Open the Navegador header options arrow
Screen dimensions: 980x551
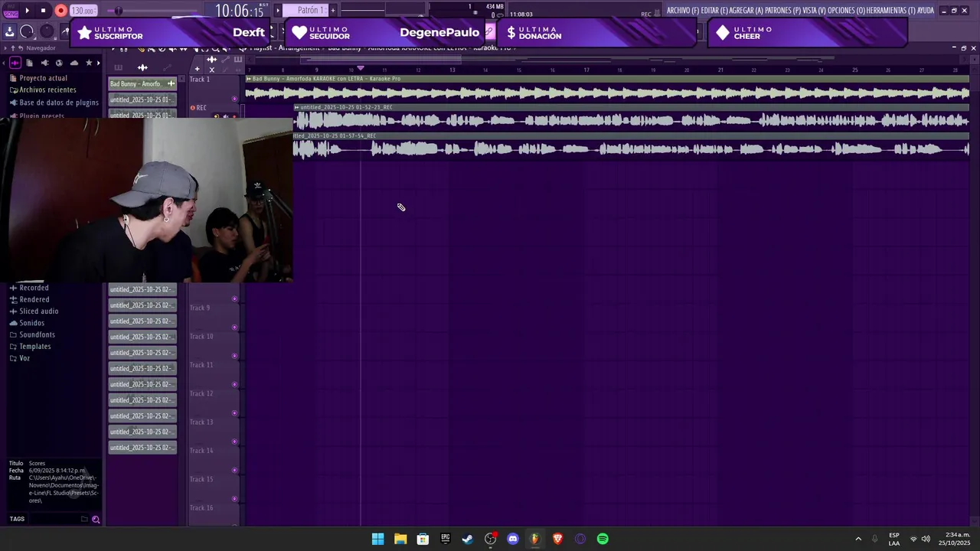(5, 48)
